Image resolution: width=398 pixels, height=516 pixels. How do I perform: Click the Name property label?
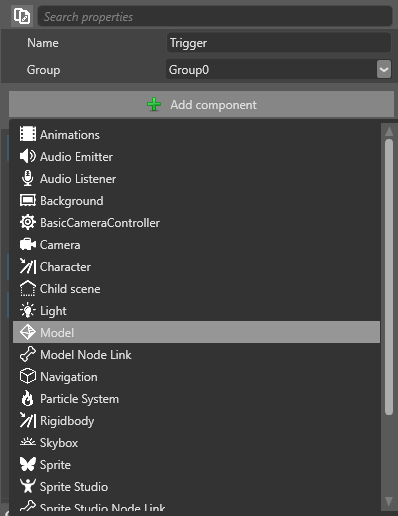pos(43,43)
